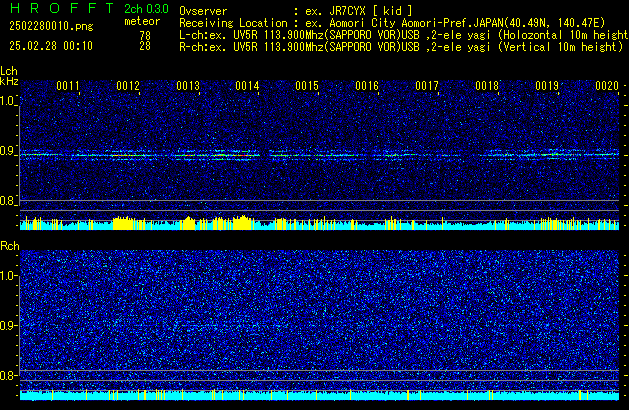Click the HROFFT title text

click(62, 8)
